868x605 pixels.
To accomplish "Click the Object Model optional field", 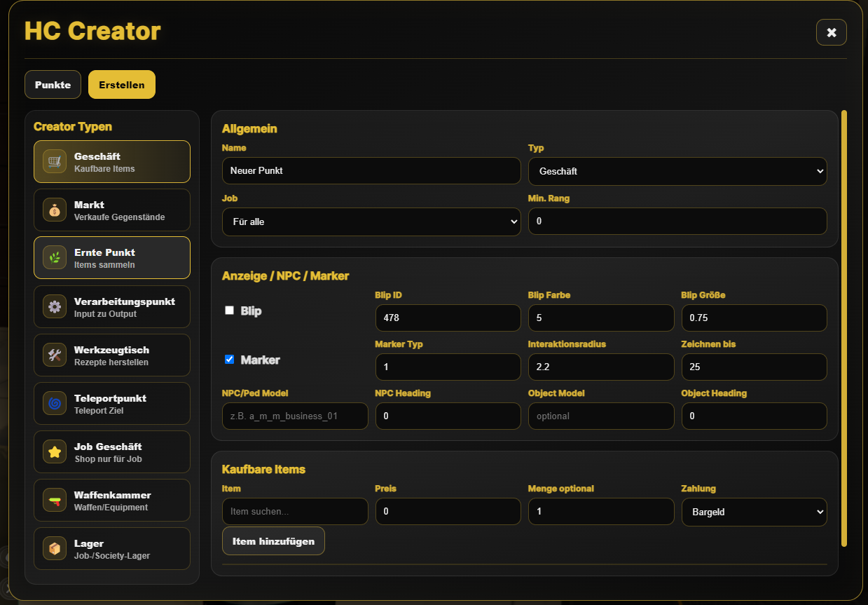I will pyautogui.click(x=601, y=416).
